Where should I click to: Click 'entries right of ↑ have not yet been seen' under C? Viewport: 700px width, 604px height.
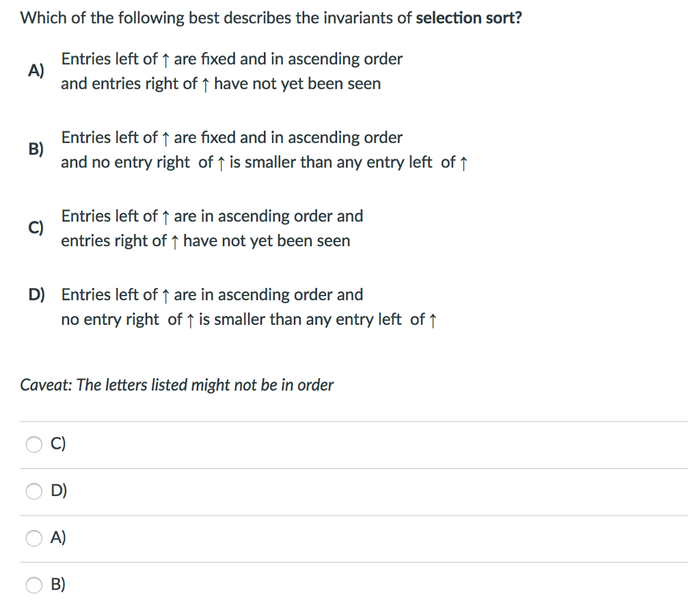click(x=205, y=241)
